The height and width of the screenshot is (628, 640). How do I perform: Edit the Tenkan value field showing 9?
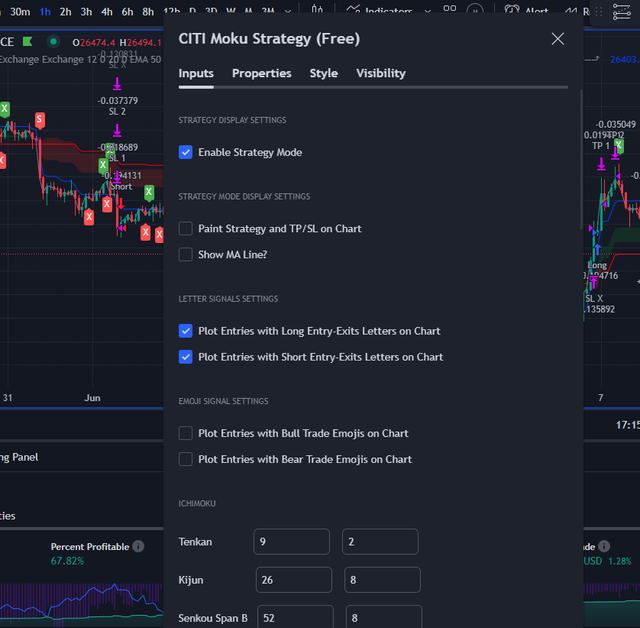(291, 541)
